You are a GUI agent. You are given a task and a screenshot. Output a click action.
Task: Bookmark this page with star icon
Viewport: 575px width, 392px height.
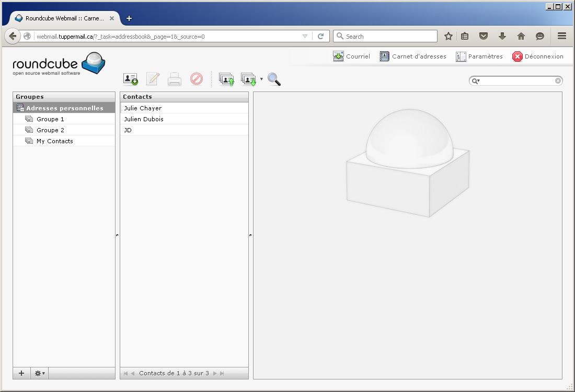click(448, 36)
